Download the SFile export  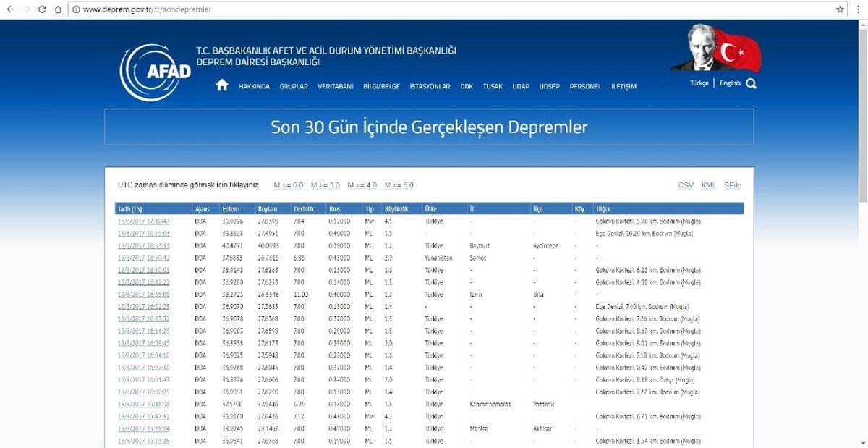(x=733, y=185)
